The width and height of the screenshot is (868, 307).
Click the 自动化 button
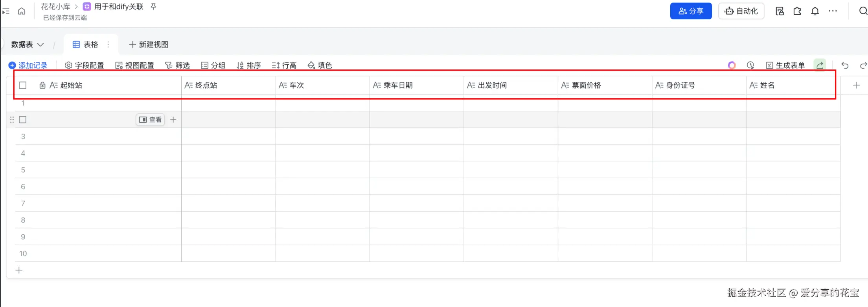(x=741, y=11)
